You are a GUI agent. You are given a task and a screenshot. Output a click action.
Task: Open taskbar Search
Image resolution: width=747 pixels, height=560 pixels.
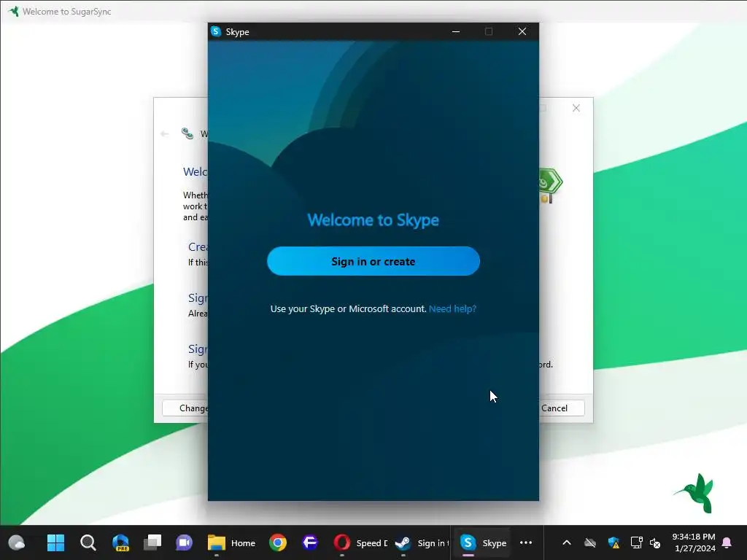[x=88, y=542]
